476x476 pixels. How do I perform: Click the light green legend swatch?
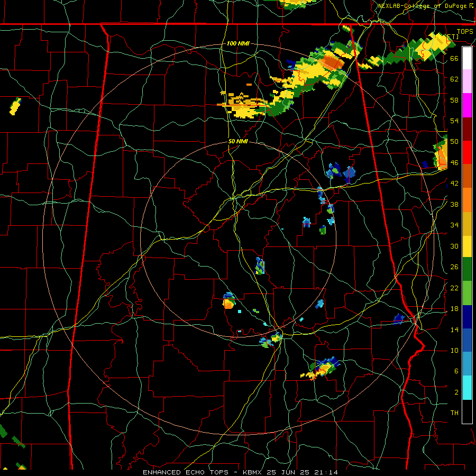click(467, 293)
